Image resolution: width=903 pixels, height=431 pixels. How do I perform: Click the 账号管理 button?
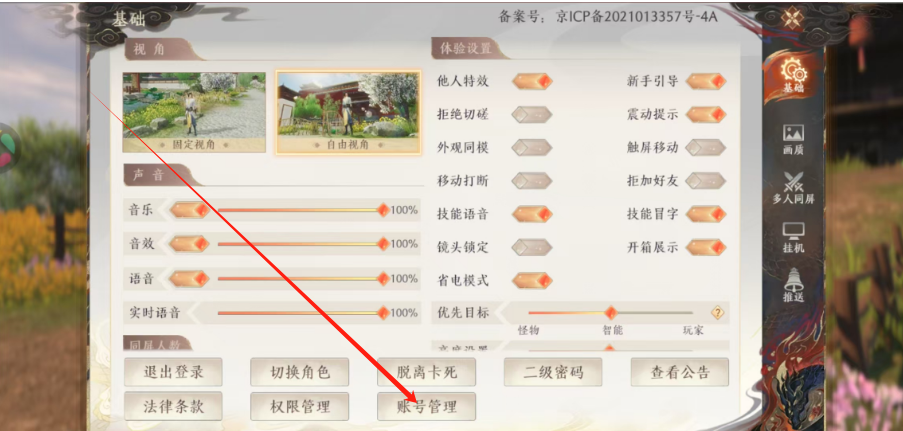click(427, 407)
